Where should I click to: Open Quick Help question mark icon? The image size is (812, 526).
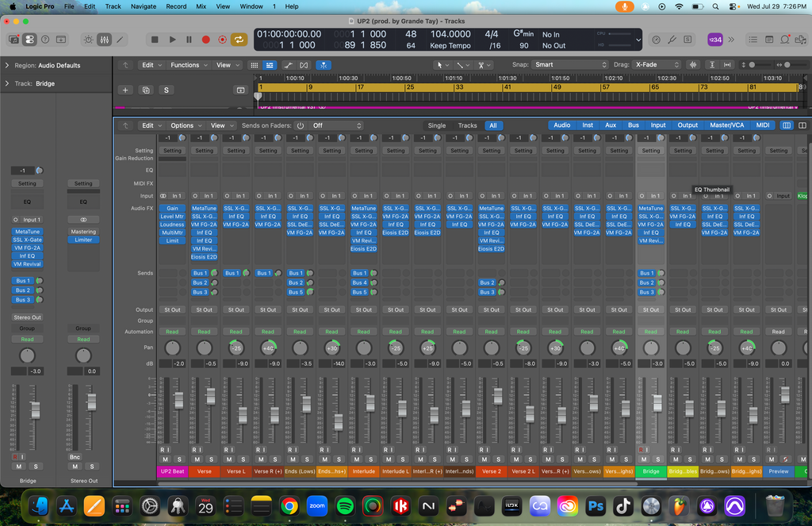tap(45, 40)
